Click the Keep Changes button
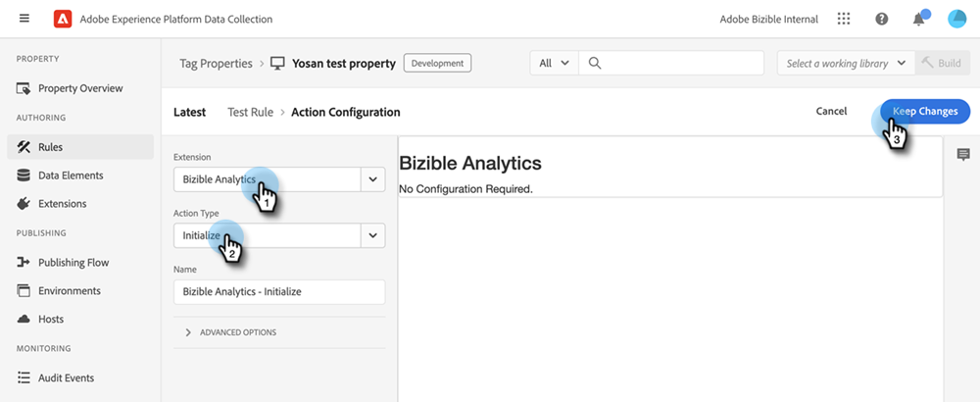 click(925, 111)
